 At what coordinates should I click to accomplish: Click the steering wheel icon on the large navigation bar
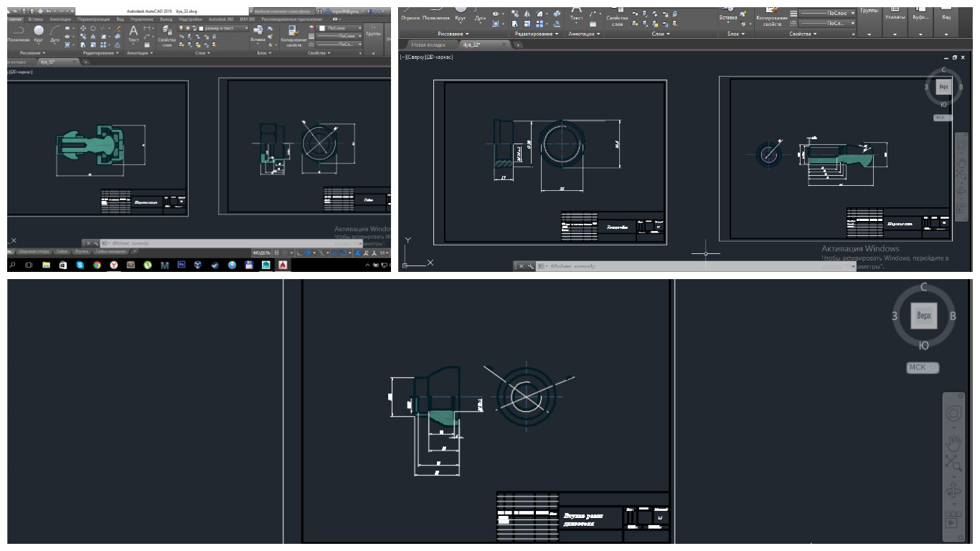[x=953, y=414]
